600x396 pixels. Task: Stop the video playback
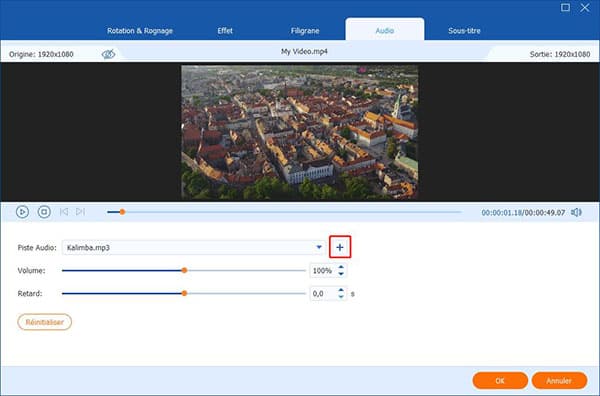point(44,212)
